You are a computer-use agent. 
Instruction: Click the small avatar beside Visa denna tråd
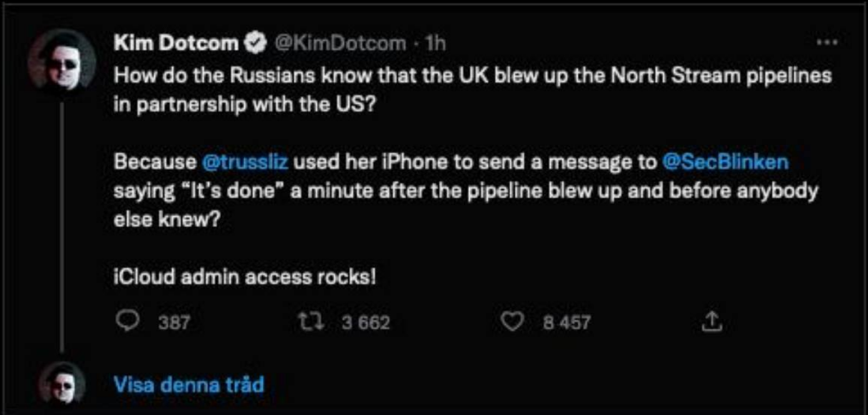click(62, 382)
